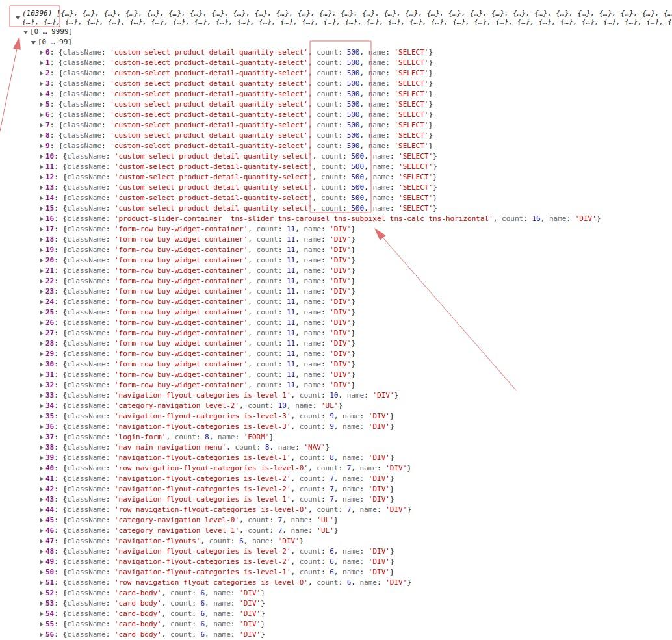Click the '(10396)' array length text

(37, 13)
